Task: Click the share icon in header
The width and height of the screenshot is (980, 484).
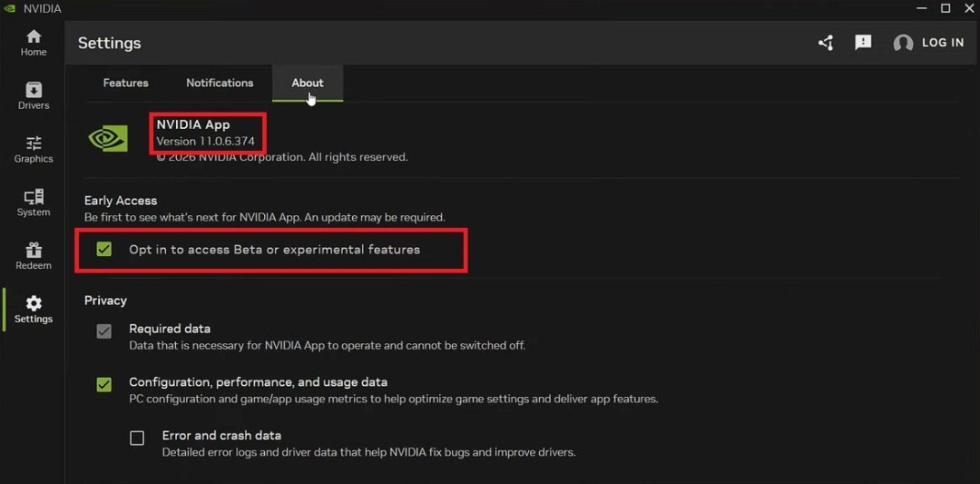Action: point(825,43)
